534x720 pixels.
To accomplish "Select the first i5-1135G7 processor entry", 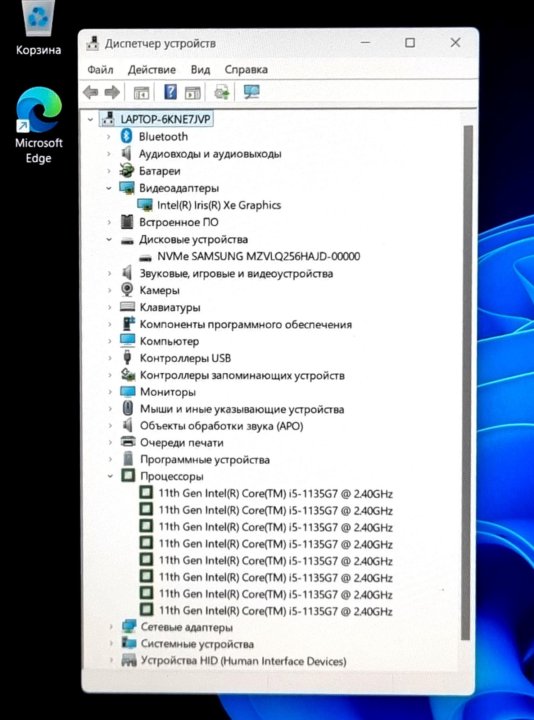I will click(x=275, y=494).
